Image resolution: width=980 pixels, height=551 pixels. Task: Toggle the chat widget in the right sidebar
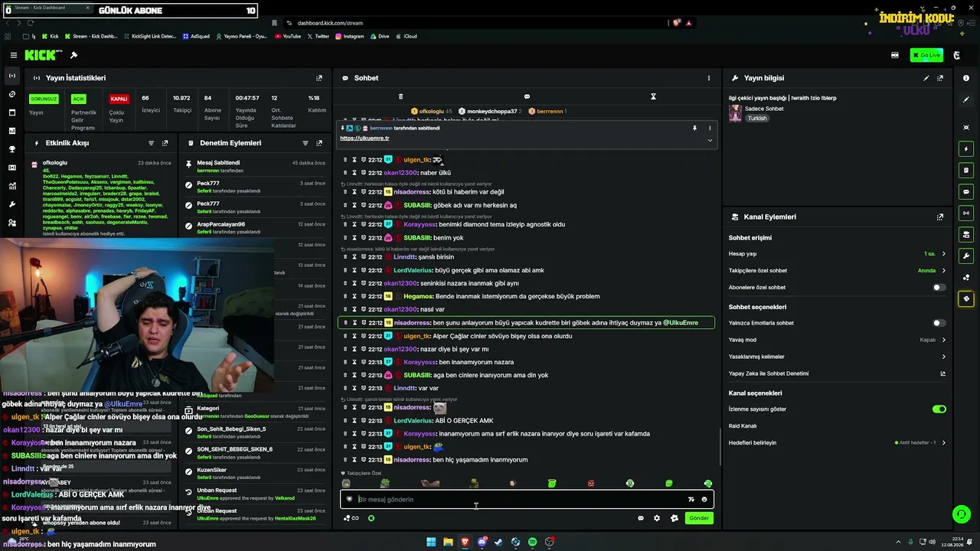coord(966,191)
